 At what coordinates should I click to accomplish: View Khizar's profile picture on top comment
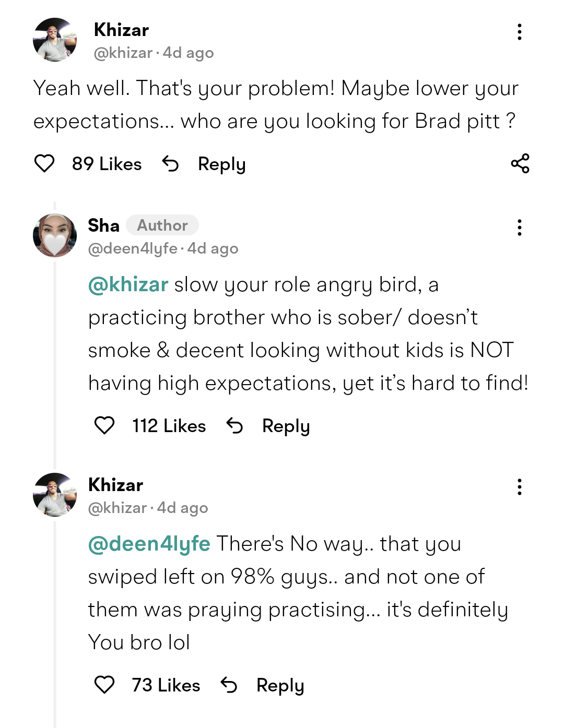tap(55, 40)
